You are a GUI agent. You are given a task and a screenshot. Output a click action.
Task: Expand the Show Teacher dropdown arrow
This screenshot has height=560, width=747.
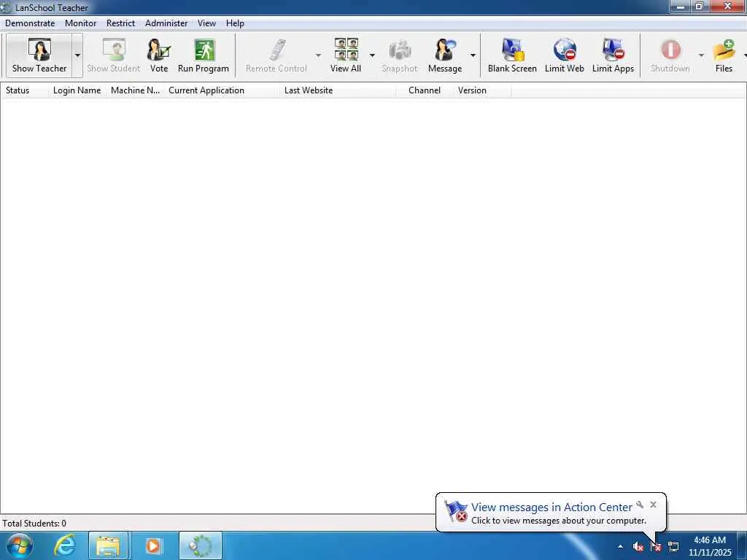(x=77, y=55)
